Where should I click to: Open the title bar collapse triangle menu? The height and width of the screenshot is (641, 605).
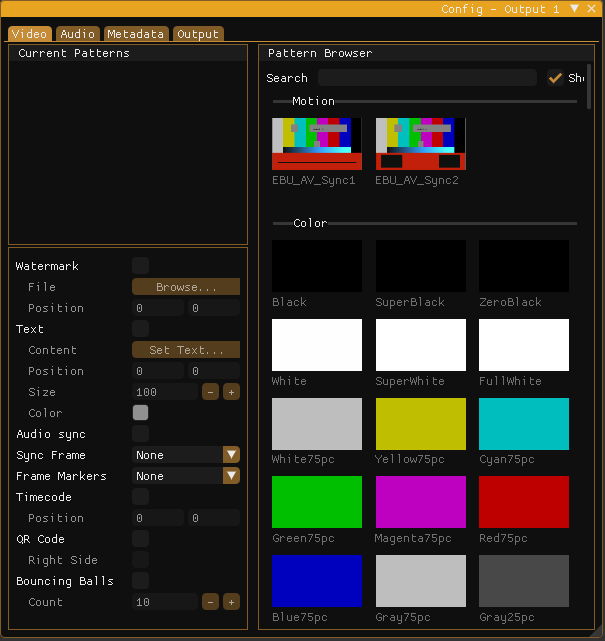click(574, 9)
